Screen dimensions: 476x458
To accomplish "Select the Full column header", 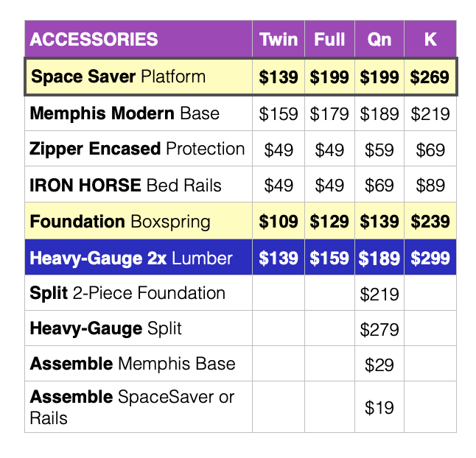I will [329, 39].
